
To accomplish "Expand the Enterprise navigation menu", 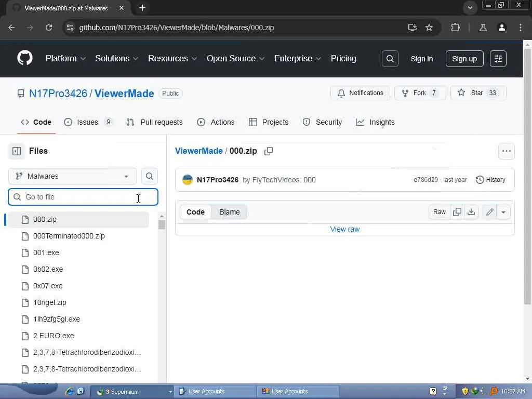I will point(298,58).
